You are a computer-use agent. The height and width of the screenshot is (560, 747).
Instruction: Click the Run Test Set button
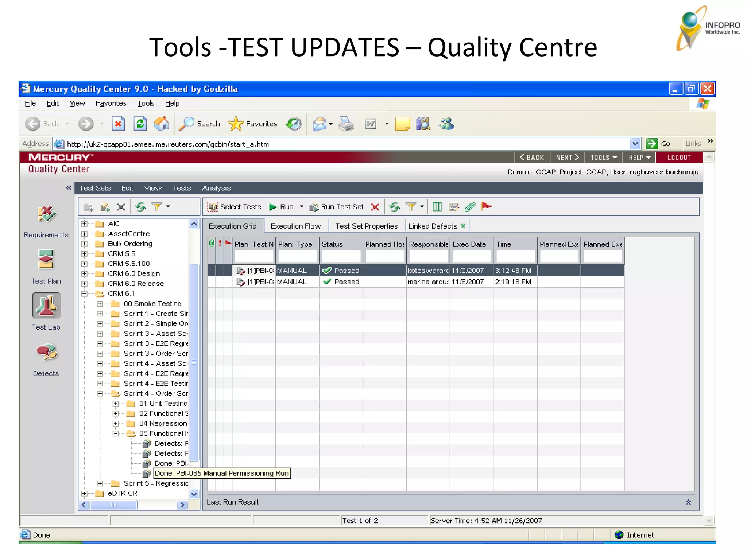click(337, 207)
